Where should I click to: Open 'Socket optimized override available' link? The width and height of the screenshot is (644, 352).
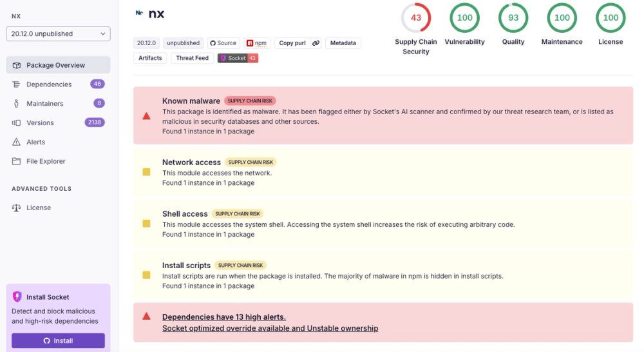(270, 328)
